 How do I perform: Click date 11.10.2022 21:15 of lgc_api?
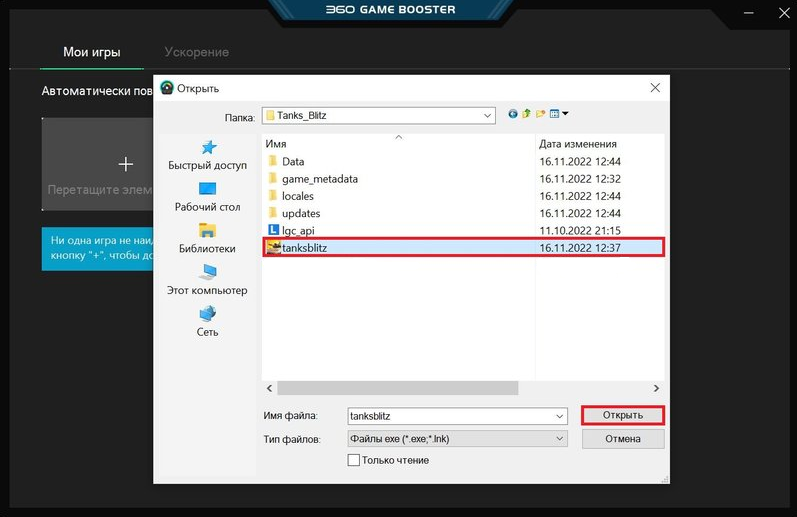(580, 231)
